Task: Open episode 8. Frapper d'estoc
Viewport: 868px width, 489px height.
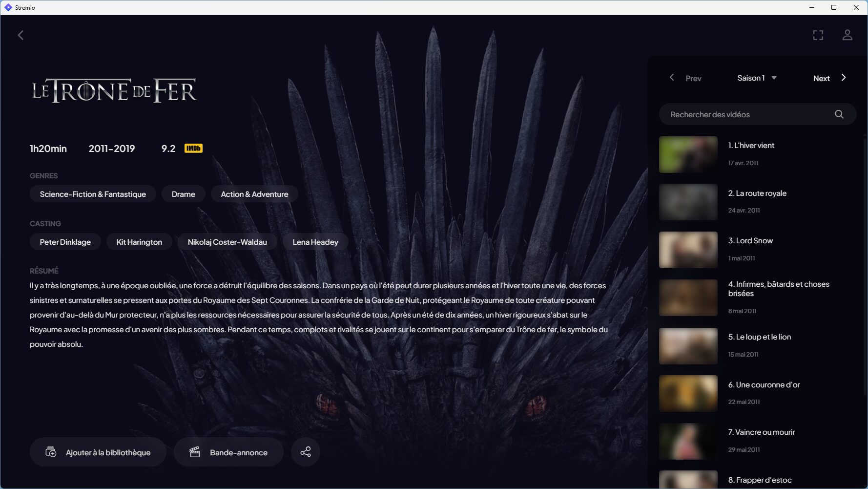Action: click(x=758, y=479)
